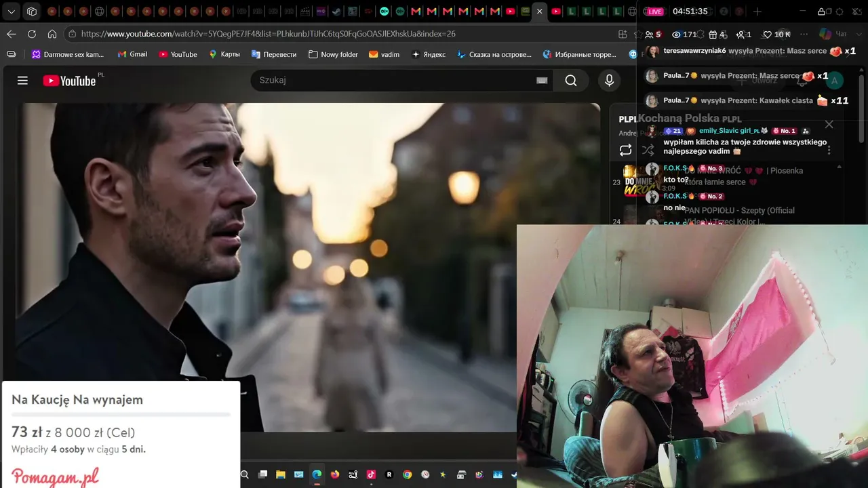Open the Карты bookmark

224,54
